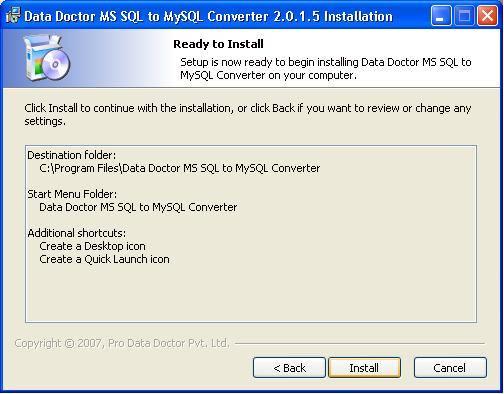Click the 'Start Menu Folder:' label
This screenshot has height=394, width=504.
72,194
